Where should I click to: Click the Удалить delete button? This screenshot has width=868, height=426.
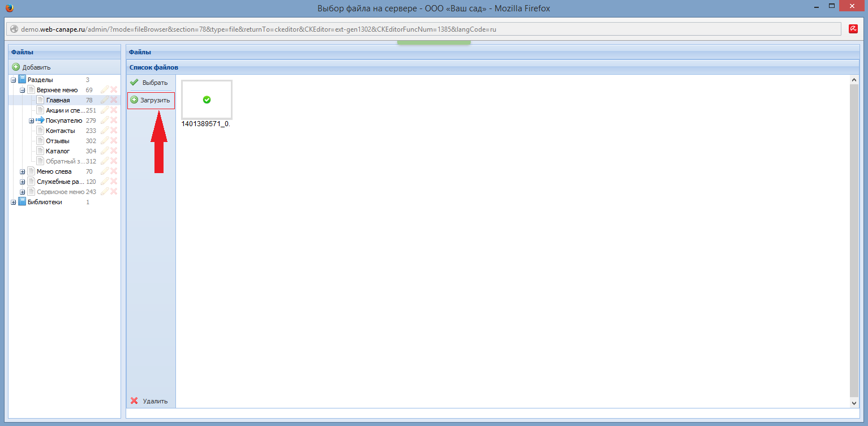150,401
